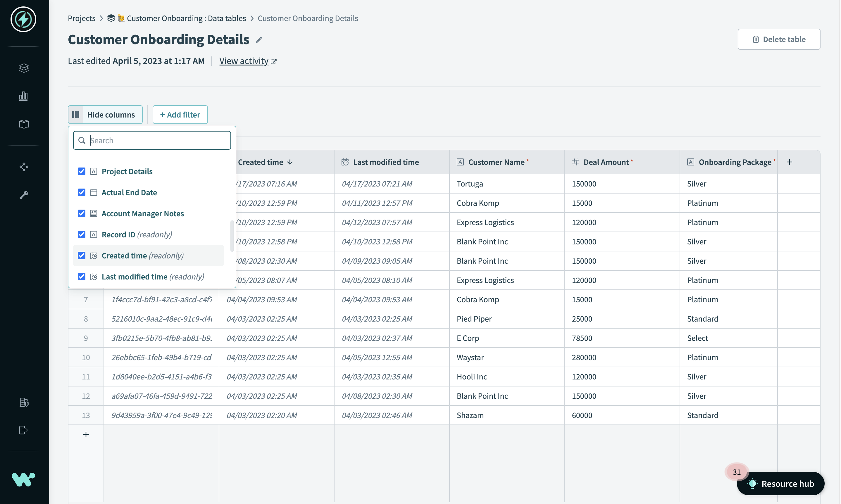Click the pencil icon to rename table
The width and height of the screenshot is (841, 504).
pos(259,40)
